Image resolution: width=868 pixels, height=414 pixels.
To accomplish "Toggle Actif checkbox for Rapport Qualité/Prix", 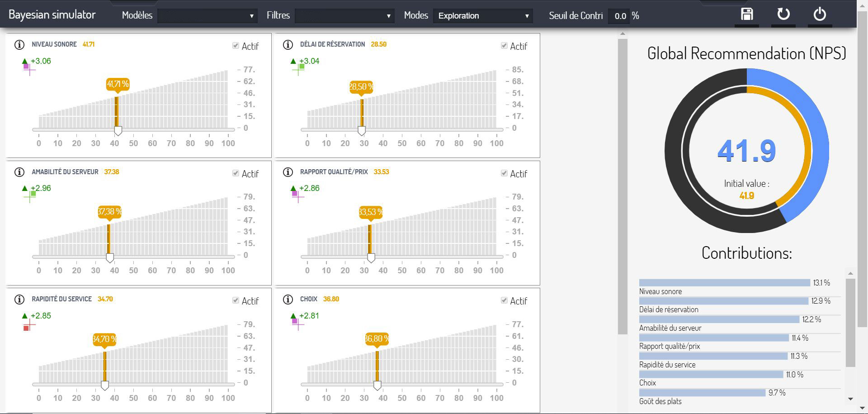I will click(x=504, y=173).
